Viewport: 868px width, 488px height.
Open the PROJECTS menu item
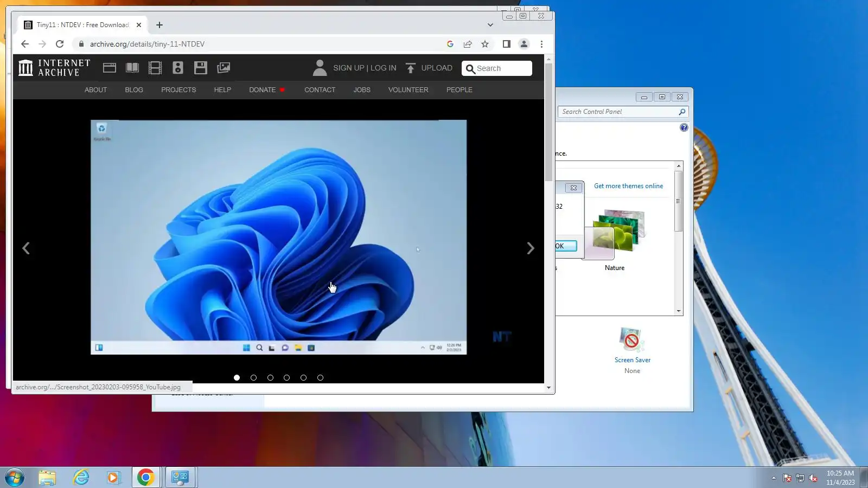tap(178, 90)
